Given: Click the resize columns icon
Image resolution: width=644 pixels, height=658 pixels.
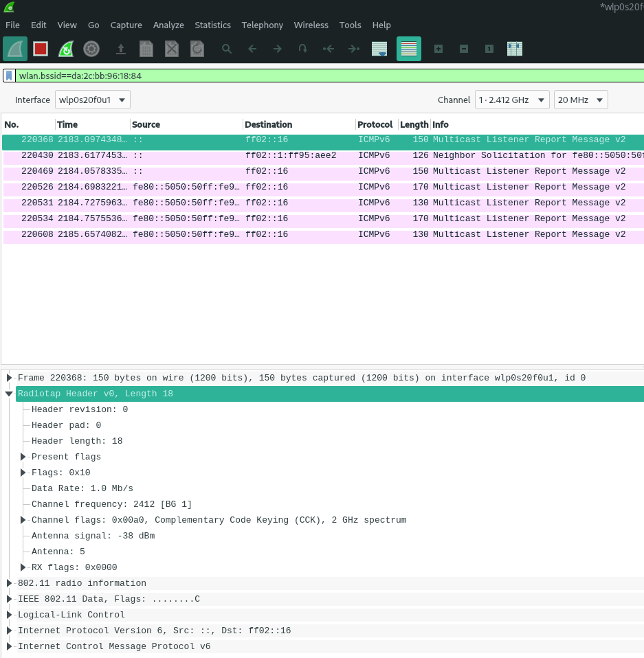Looking at the screenshot, I should [x=514, y=49].
